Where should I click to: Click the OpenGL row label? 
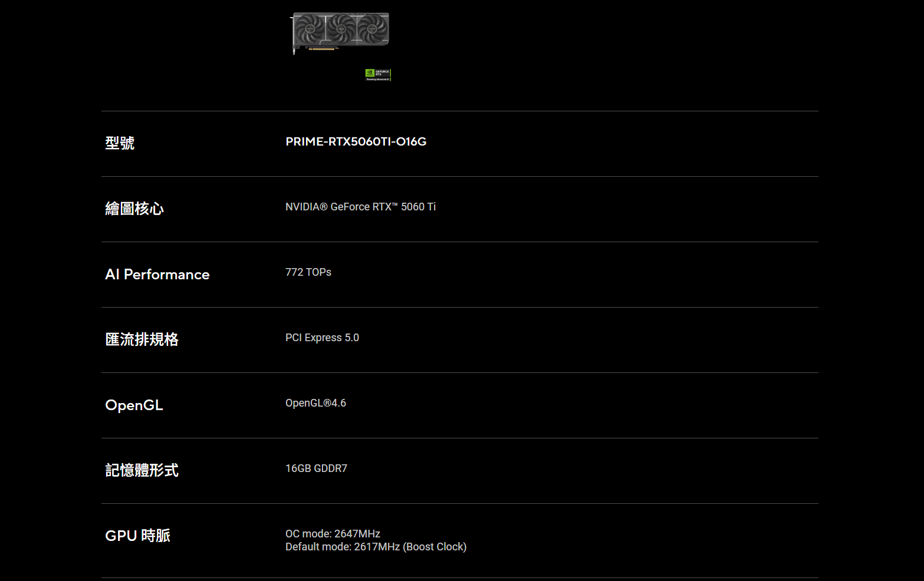[134, 405]
